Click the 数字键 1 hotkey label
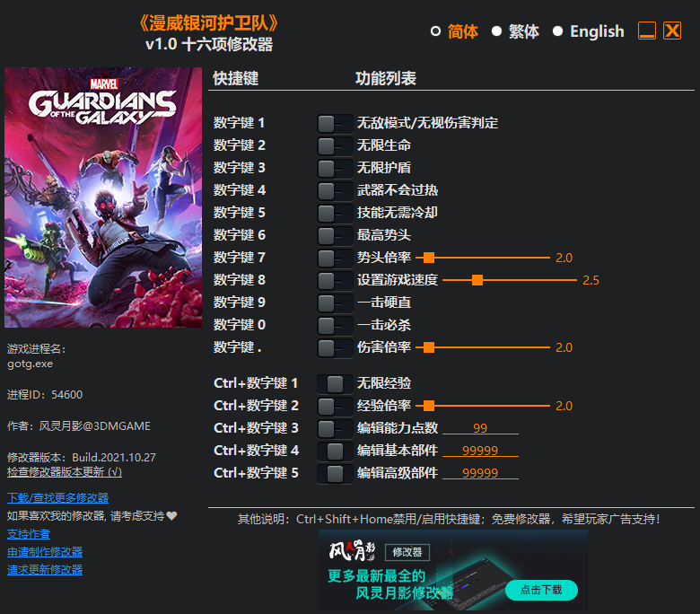Image resolution: width=700 pixels, height=614 pixels. point(239,123)
